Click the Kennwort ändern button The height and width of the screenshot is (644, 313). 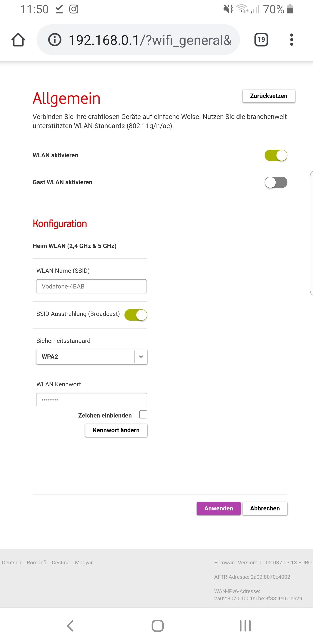116,430
